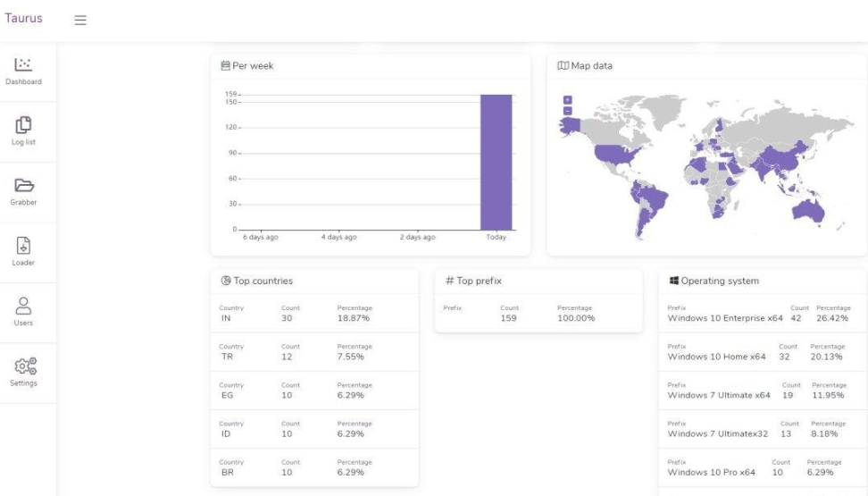Screen dimensions: 868x496
Task: Toggle the hamburger menu icon
Action: (80, 20)
